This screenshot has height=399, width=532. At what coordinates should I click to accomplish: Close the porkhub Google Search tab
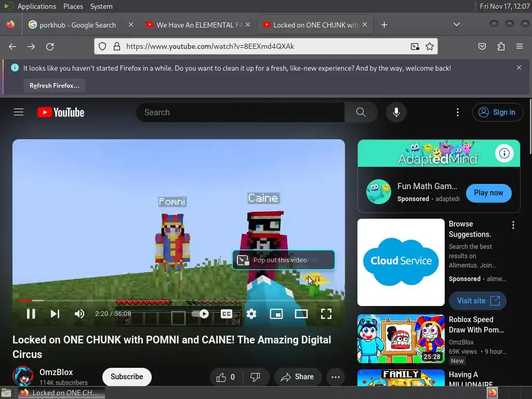(x=130, y=24)
